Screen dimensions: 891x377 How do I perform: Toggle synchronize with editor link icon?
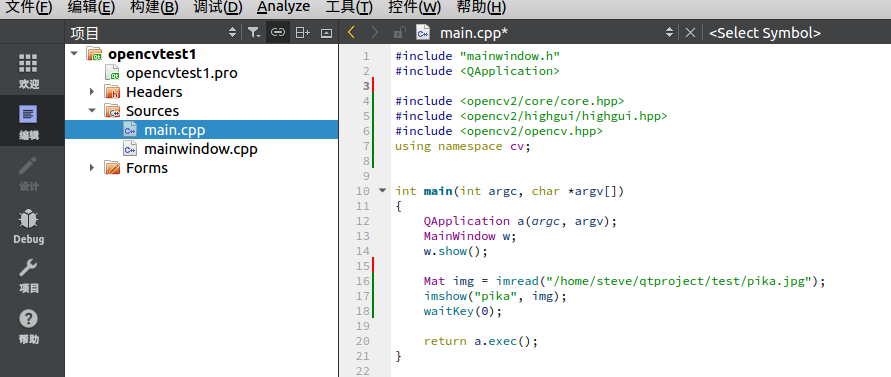277,33
